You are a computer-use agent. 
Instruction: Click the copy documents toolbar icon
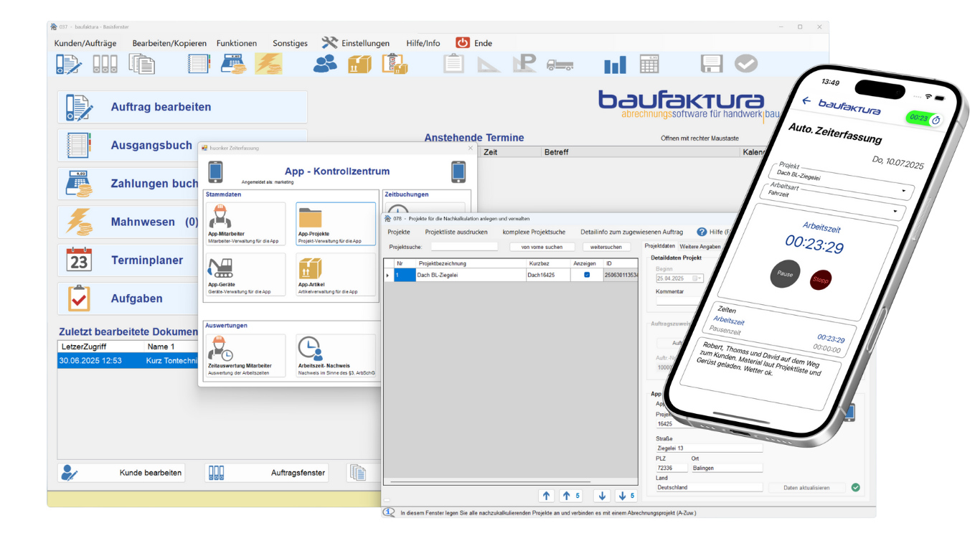(142, 64)
